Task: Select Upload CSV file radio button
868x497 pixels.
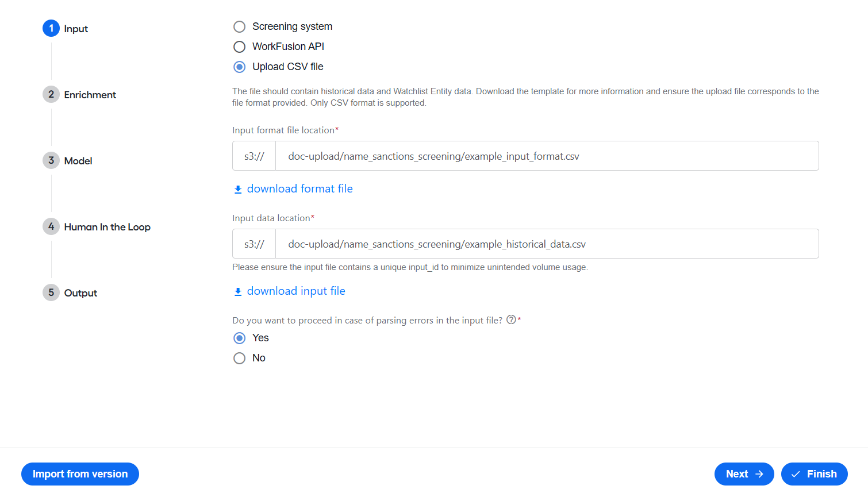Action: [x=240, y=67]
